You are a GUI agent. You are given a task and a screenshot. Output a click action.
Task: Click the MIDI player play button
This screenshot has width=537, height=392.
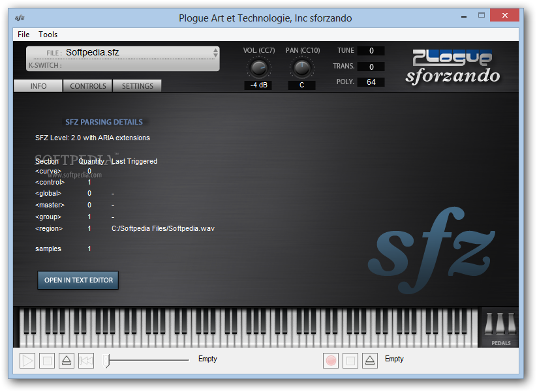click(x=27, y=361)
